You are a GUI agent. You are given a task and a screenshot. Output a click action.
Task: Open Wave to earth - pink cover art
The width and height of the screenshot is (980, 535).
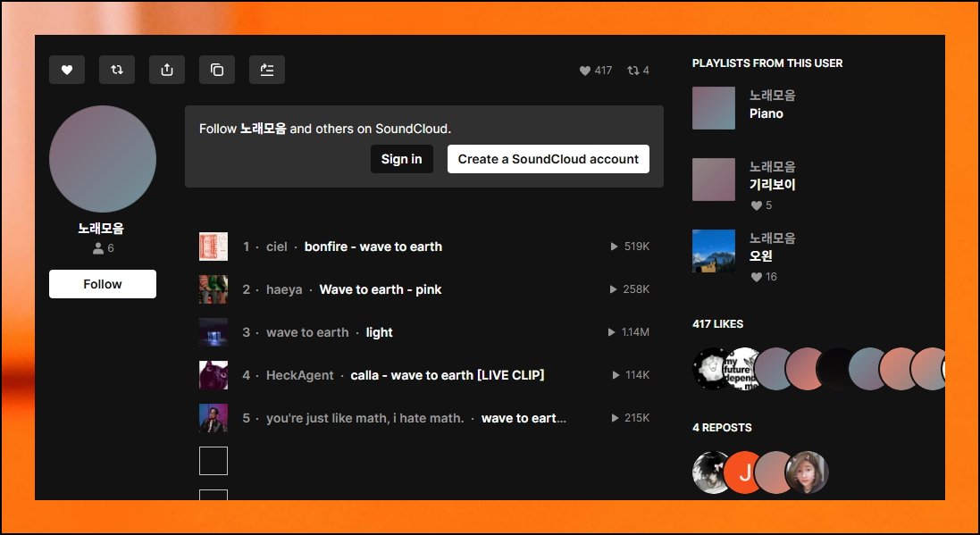pos(214,289)
